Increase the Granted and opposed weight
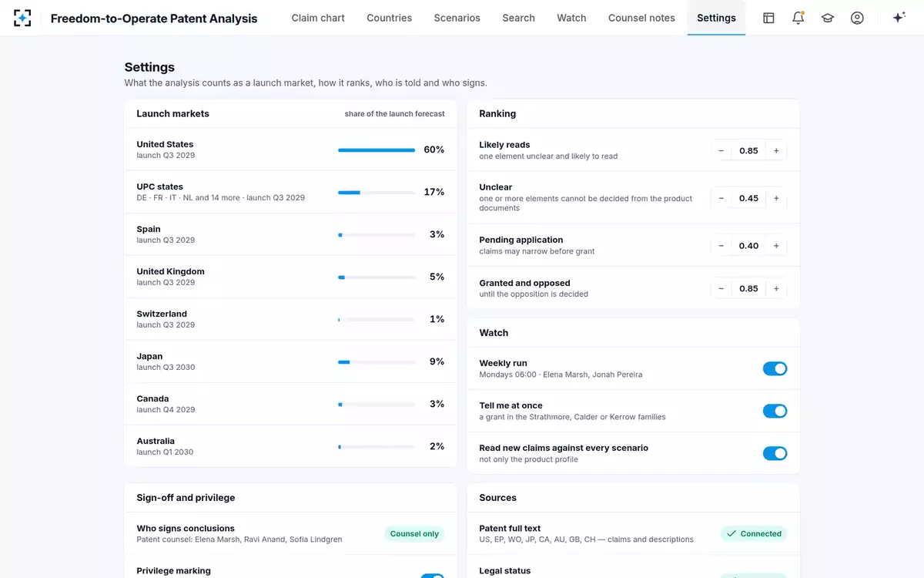Screen dimensions: 924x578 [x=776, y=289]
